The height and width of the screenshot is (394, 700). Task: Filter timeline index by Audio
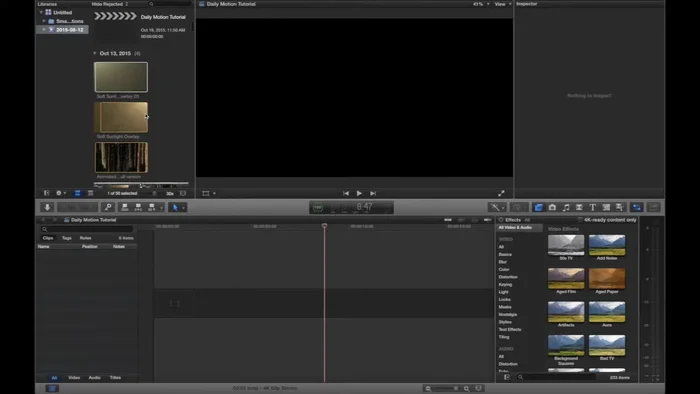94,377
